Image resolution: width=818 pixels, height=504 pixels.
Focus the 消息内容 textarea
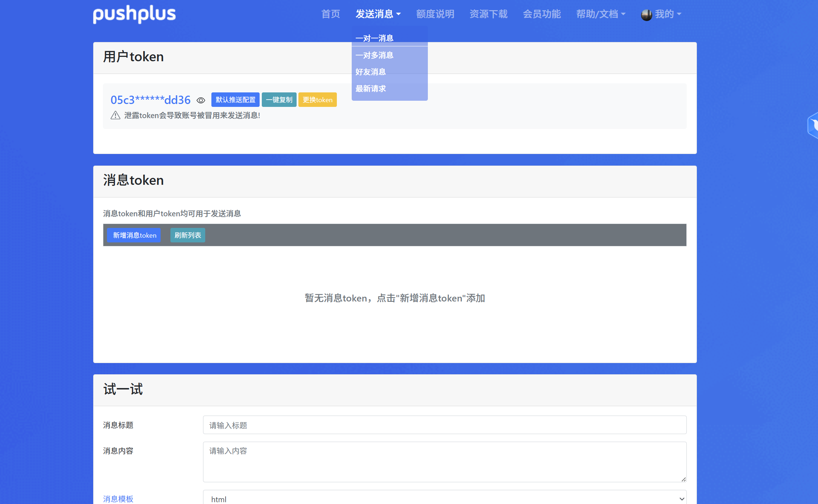pyautogui.click(x=445, y=462)
